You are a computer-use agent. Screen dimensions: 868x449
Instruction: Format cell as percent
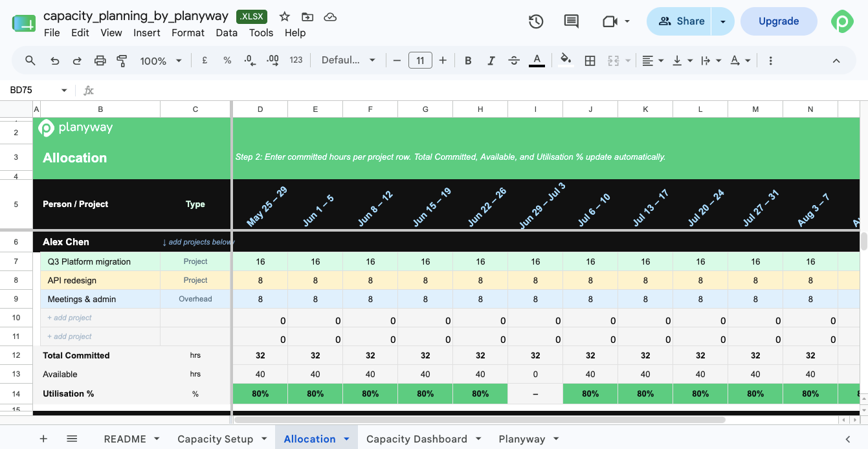(x=227, y=60)
